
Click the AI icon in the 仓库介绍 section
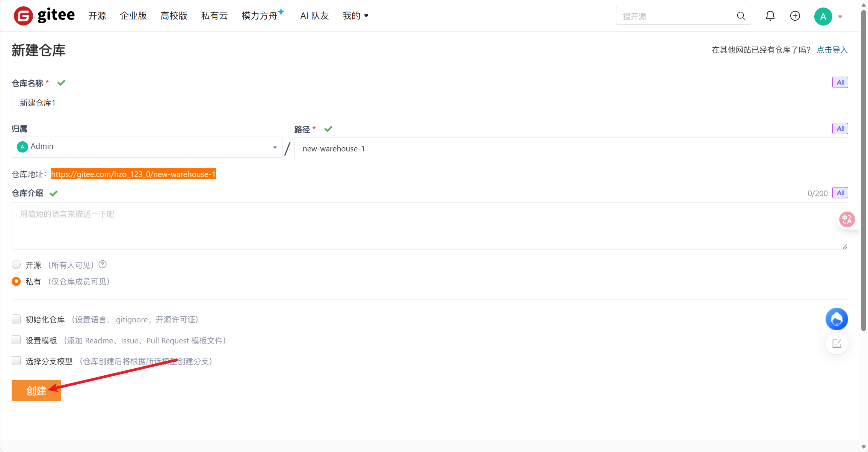pos(840,193)
